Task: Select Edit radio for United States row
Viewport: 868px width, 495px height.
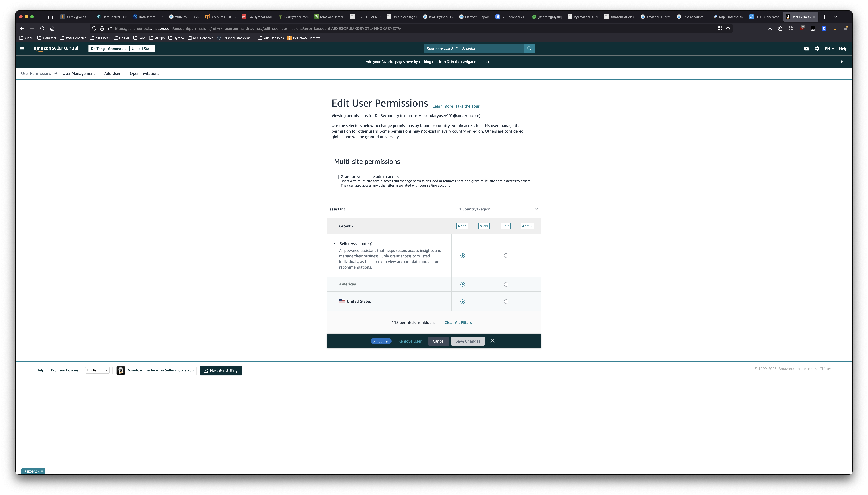Action: pos(506,302)
